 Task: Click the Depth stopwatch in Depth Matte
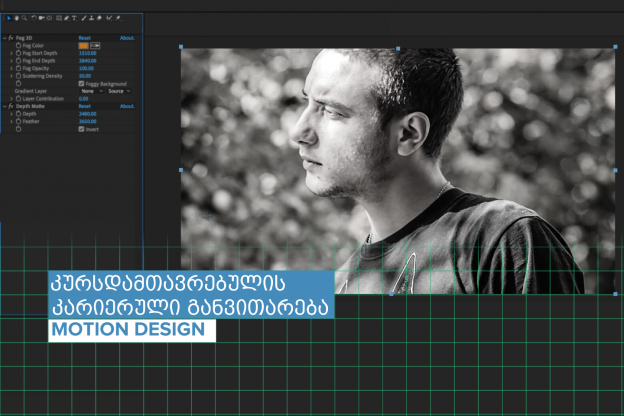18,113
